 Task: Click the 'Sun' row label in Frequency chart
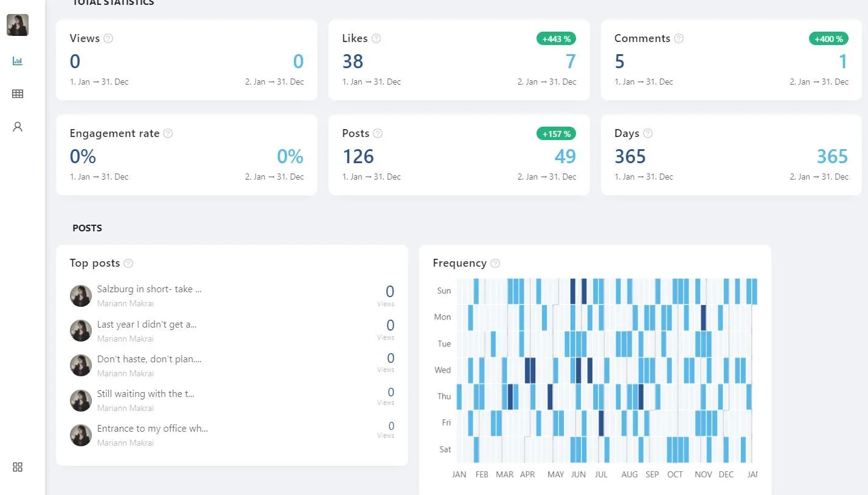(444, 291)
